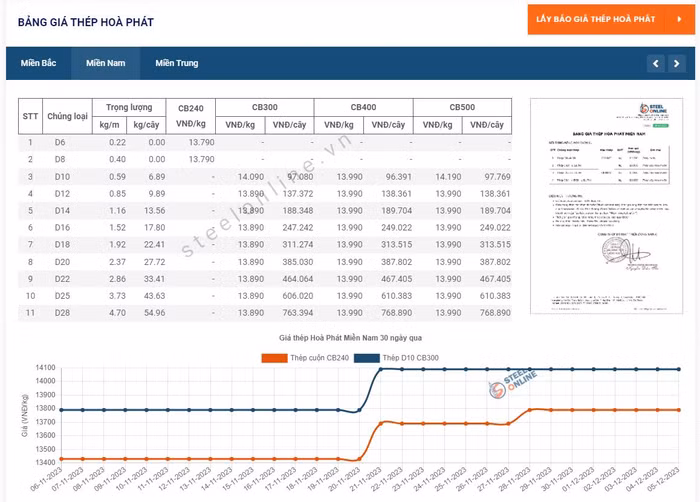Viewport: 700px width, 502px height.
Task: Switch to the Miền Trung tab
Action: tap(177, 63)
